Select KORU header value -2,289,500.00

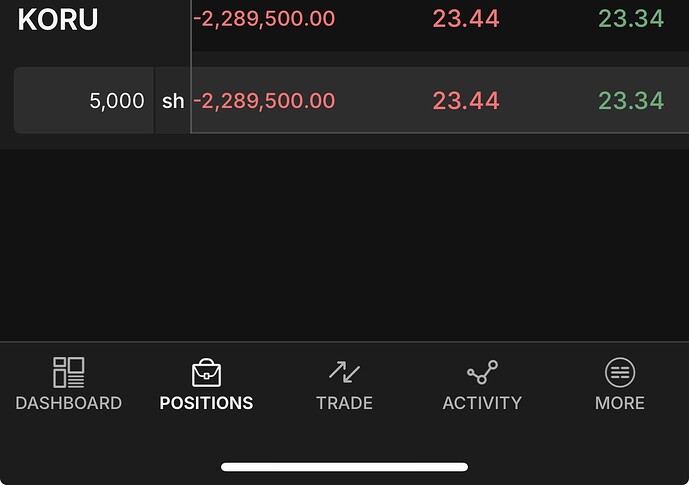point(264,18)
